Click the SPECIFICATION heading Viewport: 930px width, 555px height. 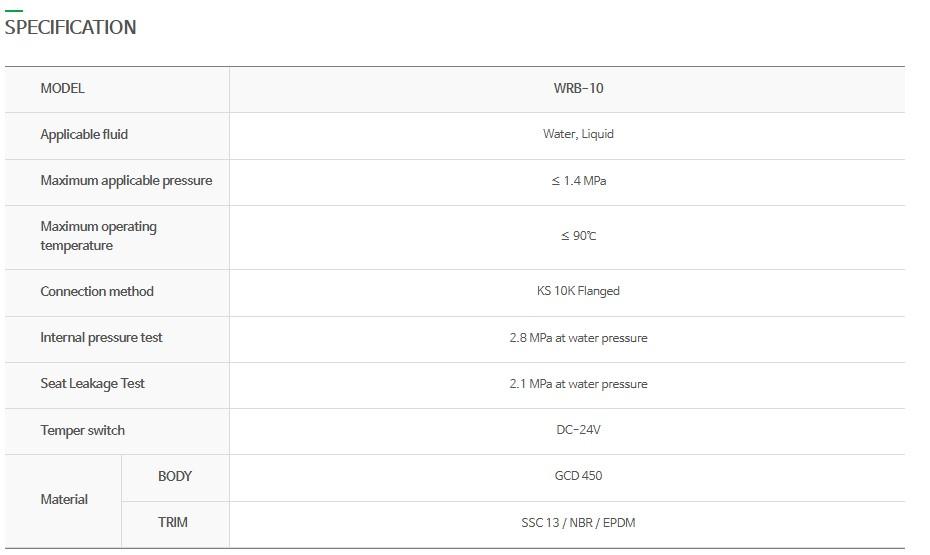tap(70, 27)
